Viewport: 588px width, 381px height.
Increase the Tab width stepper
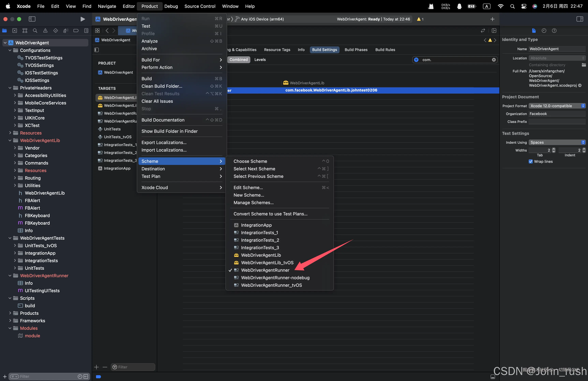[x=554, y=149]
